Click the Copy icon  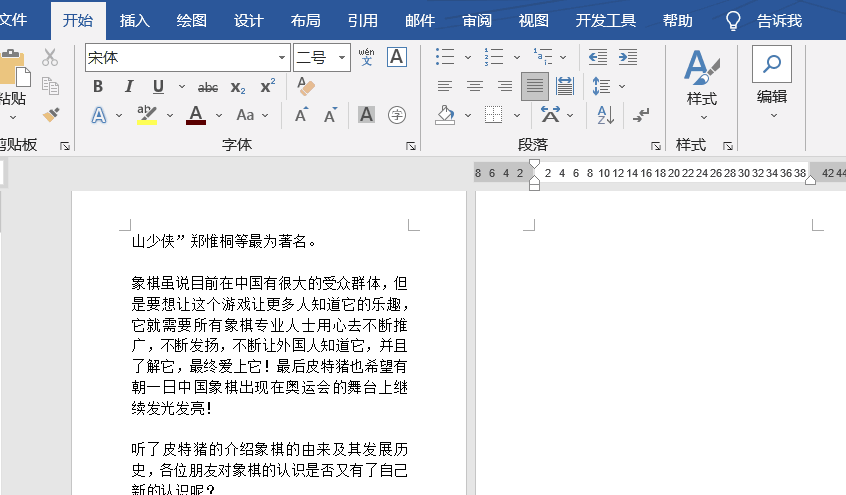(50, 86)
